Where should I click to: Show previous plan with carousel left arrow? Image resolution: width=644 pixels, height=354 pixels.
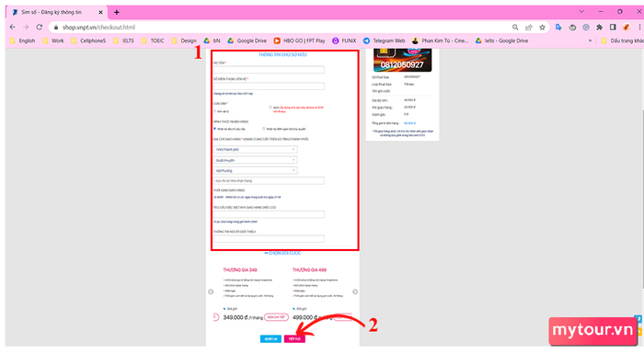(211, 291)
